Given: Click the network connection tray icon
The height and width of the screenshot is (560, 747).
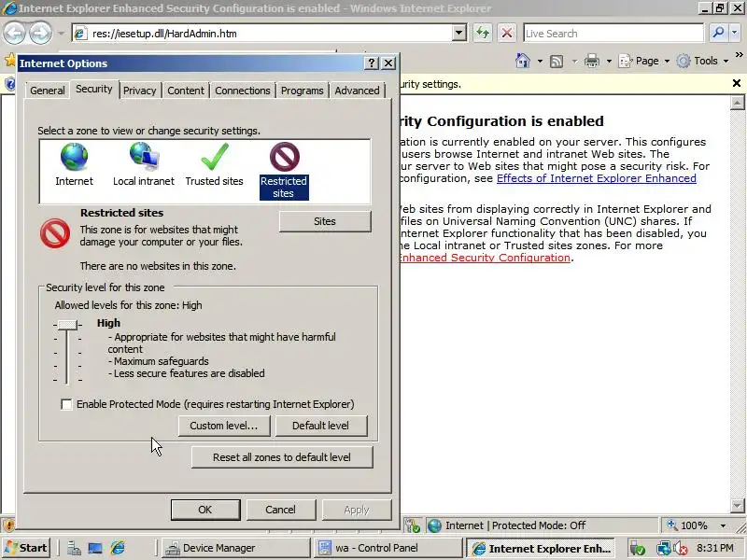Looking at the screenshot, I should pos(663,549).
